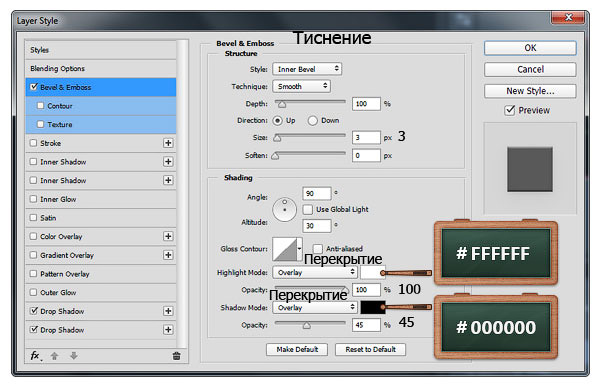Open the white highlight color swatch
Viewport: 600px width, 387px height.
pos(372,272)
